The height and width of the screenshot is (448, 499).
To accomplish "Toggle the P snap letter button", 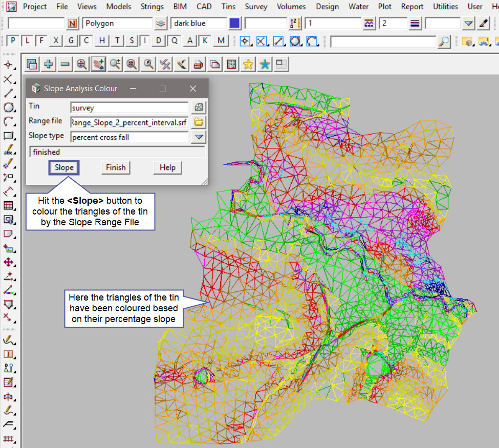I will [x=13, y=41].
